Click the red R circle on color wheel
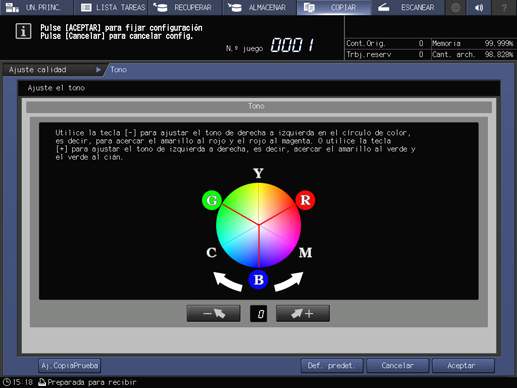Viewport: 517px width, 388px height. pyautogui.click(x=305, y=200)
